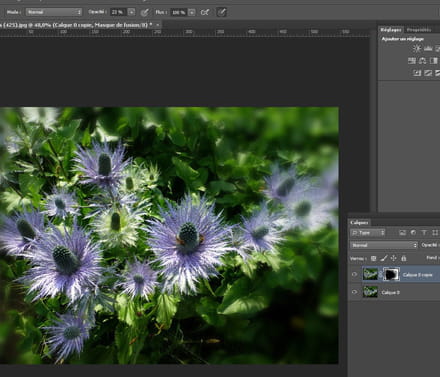The width and height of the screenshot is (440, 377).
Task: Hide the Calque 0 copie layer
Action: (354, 274)
